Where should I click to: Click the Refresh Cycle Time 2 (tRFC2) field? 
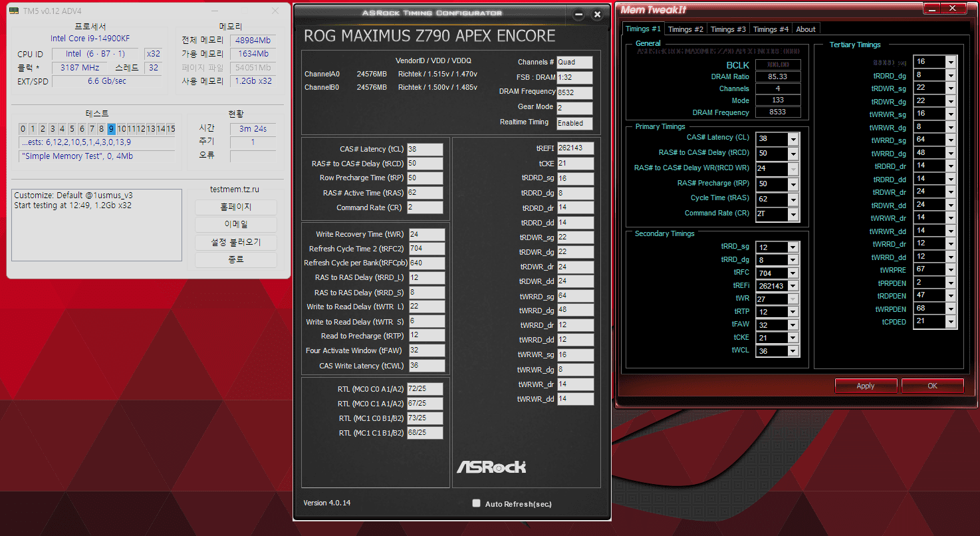point(426,249)
